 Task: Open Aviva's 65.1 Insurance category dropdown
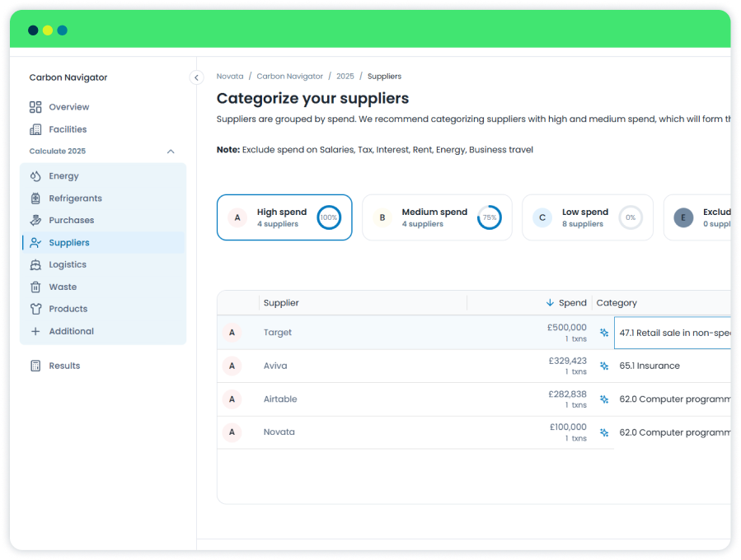point(673,366)
